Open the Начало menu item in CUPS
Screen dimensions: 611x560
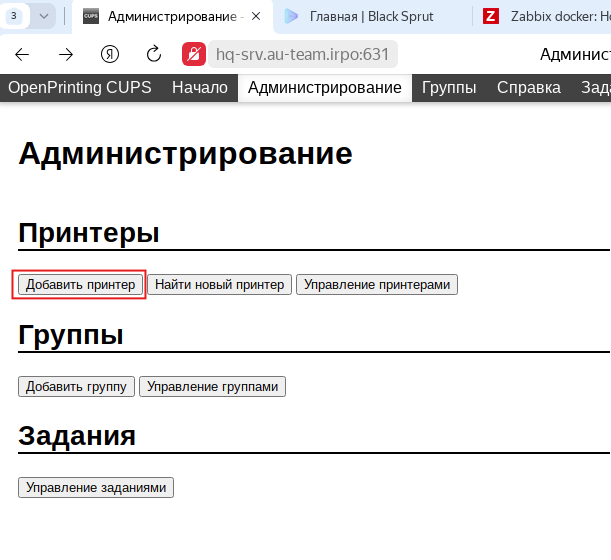(x=201, y=88)
